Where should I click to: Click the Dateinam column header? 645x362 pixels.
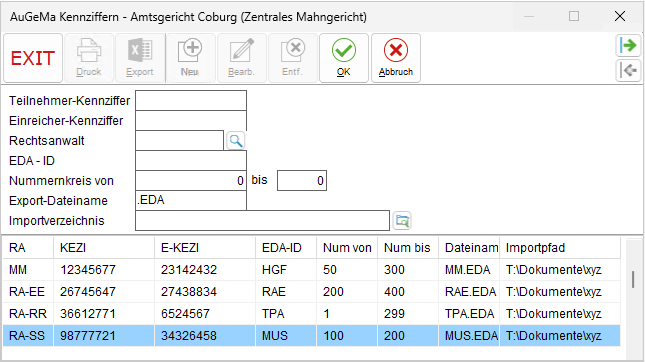pos(469,248)
